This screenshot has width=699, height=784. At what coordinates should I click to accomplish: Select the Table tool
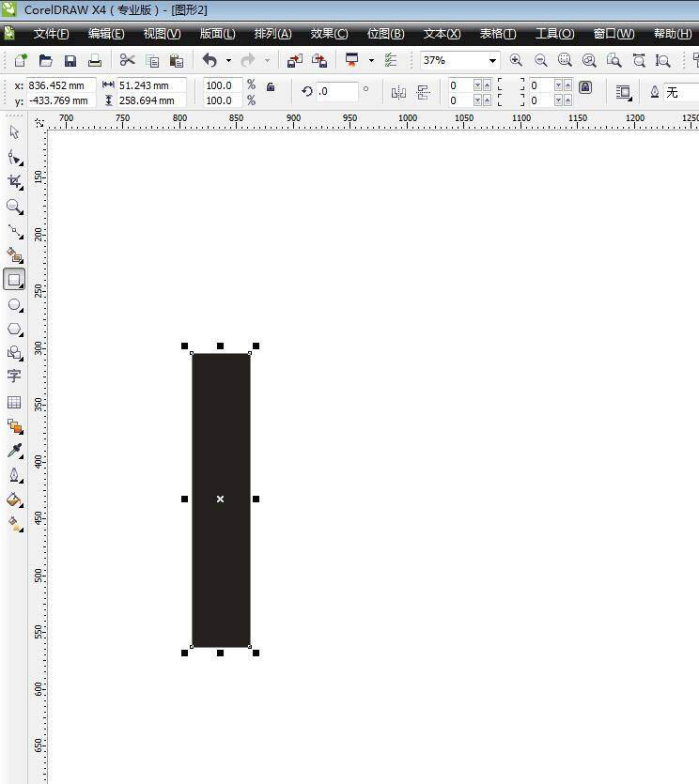[x=14, y=402]
